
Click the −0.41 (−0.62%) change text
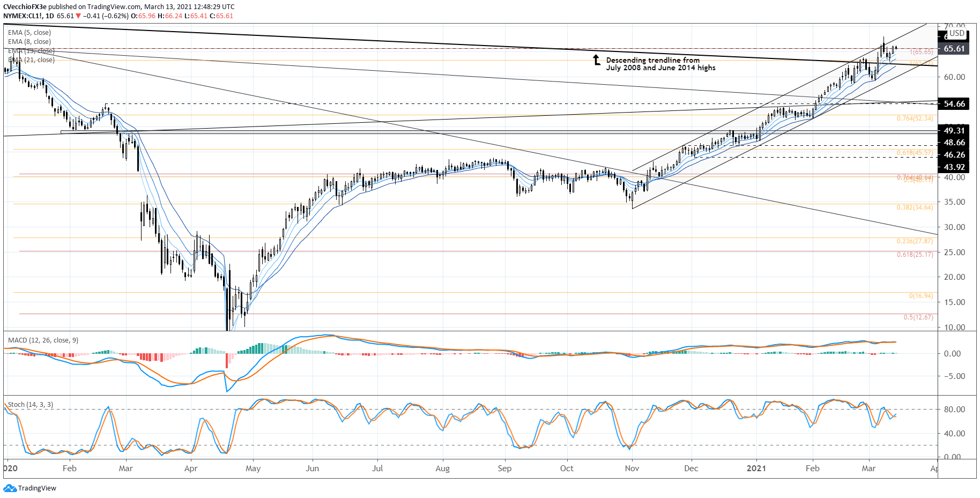(x=106, y=16)
